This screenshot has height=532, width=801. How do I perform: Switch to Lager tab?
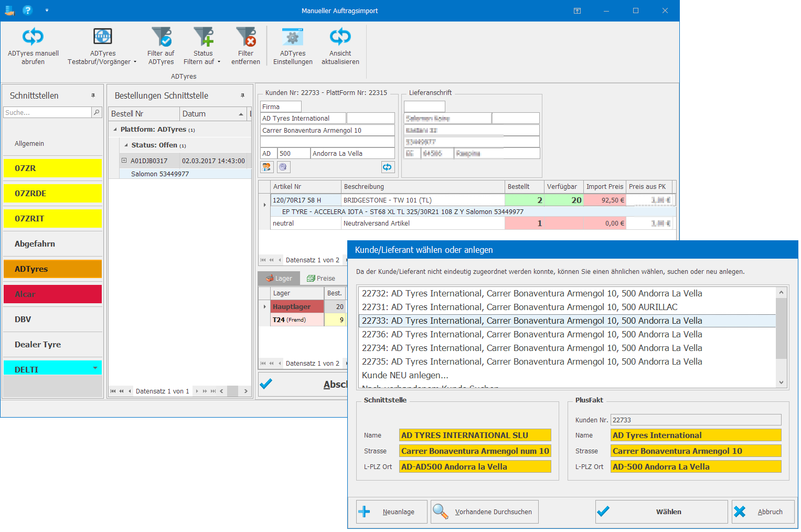point(279,278)
